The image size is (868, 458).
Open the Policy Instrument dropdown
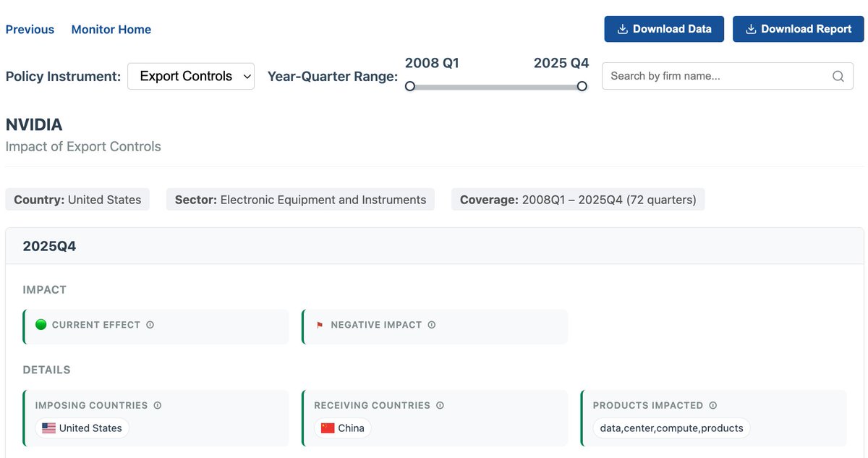[x=191, y=76]
